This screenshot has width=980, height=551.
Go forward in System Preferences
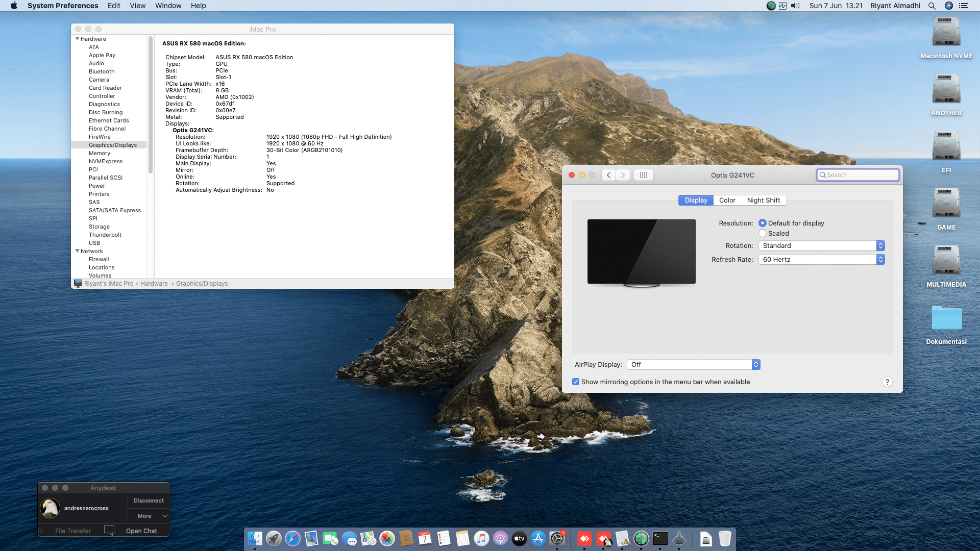623,175
